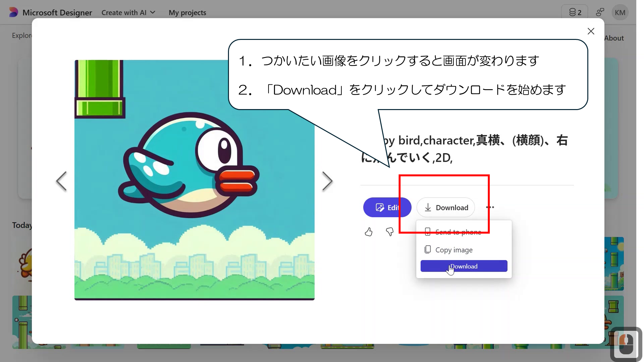Click the outlined Download button
644x362 pixels.
tap(446, 208)
